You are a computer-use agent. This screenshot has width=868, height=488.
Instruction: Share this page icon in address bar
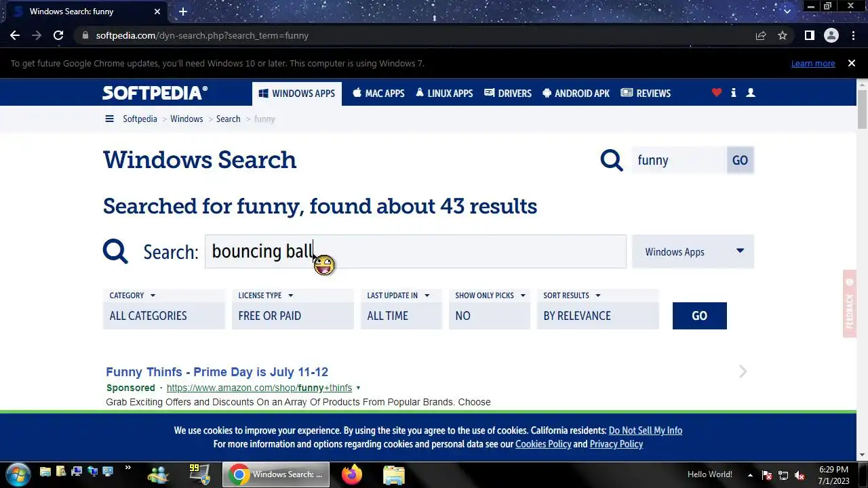pyautogui.click(x=761, y=35)
